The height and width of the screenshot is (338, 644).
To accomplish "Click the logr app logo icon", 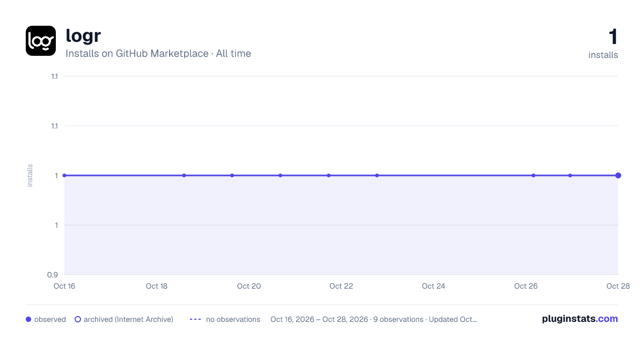I will [41, 41].
